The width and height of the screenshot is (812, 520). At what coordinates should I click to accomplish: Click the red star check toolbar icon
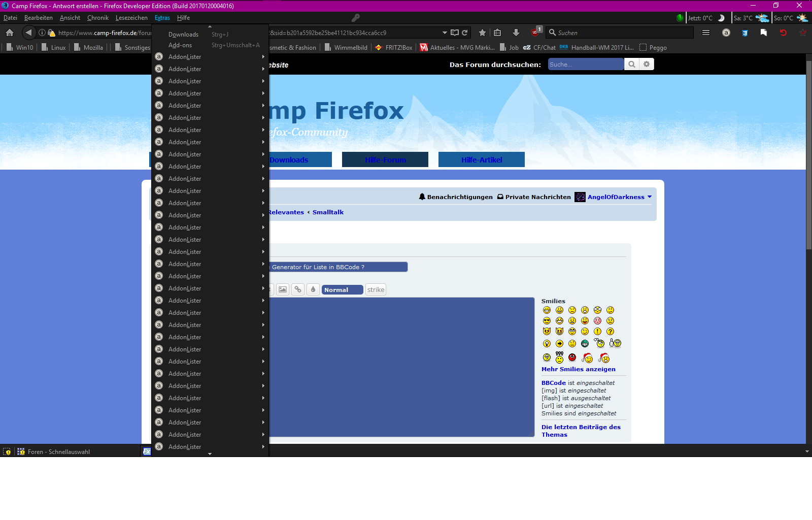(802, 32)
